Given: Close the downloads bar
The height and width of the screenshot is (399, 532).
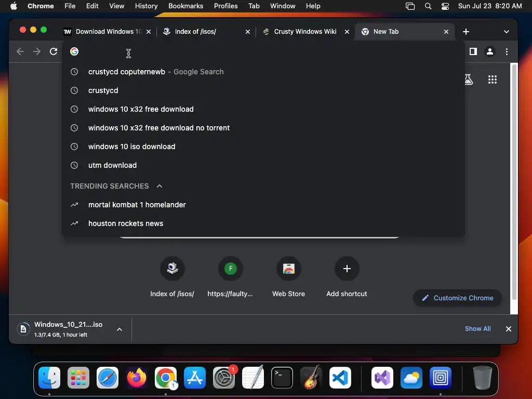Looking at the screenshot, I should pos(508,329).
